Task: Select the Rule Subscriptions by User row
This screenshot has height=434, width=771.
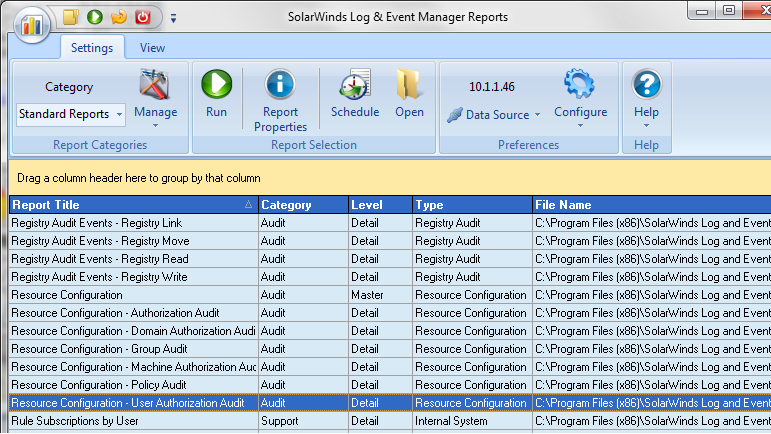Action: [390, 421]
